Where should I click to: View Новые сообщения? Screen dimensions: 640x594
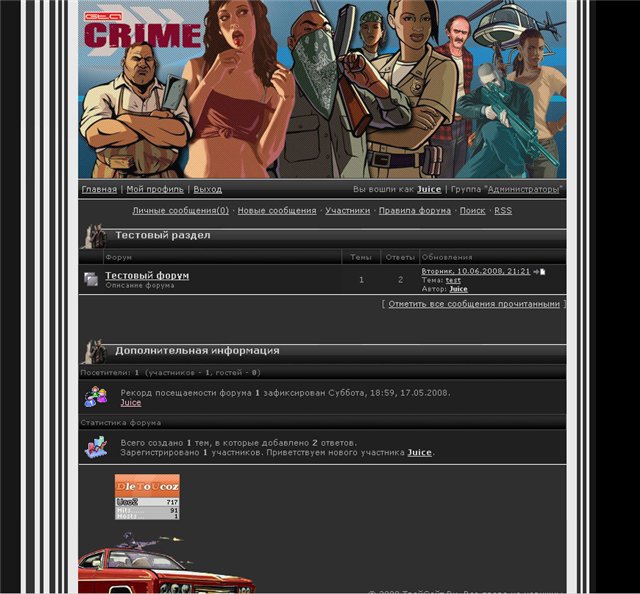click(277, 211)
